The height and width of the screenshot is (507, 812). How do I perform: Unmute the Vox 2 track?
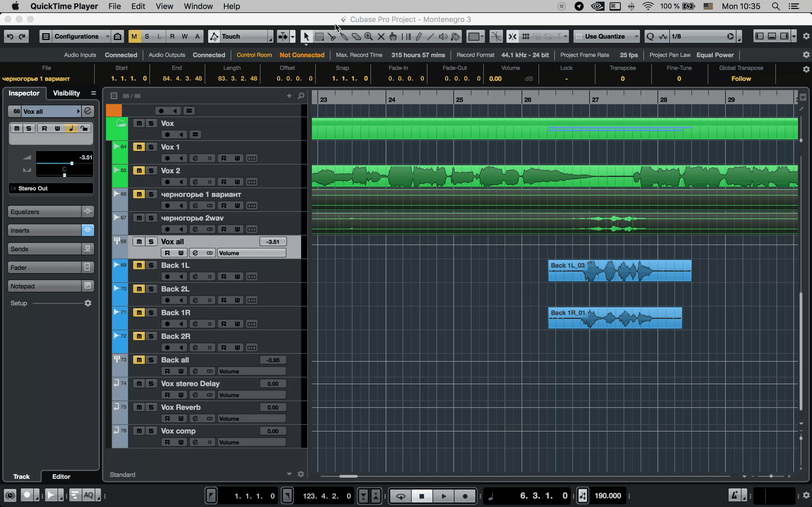pyautogui.click(x=139, y=170)
